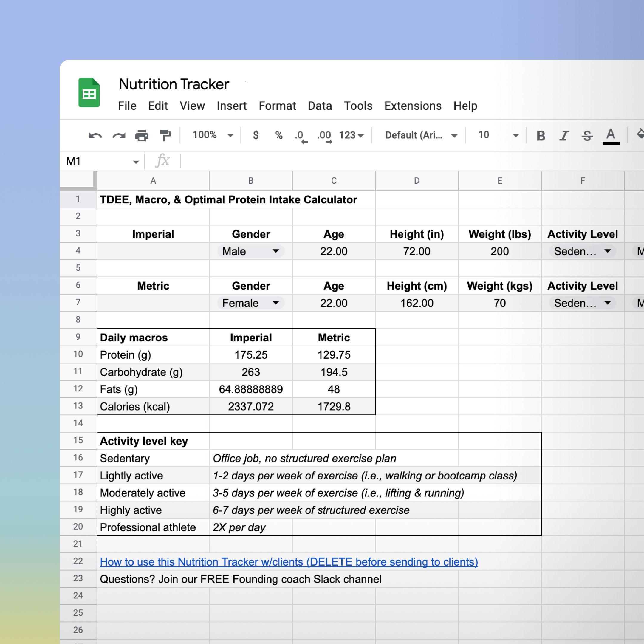The image size is (644, 644).
Task: Open the Nutrition Tracker how-to link
Action: tap(289, 562)
